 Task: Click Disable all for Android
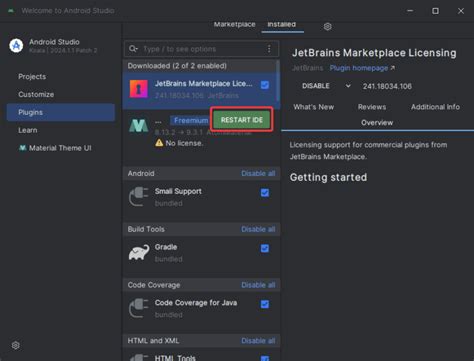pyautogui.click(x=258, y=173)
